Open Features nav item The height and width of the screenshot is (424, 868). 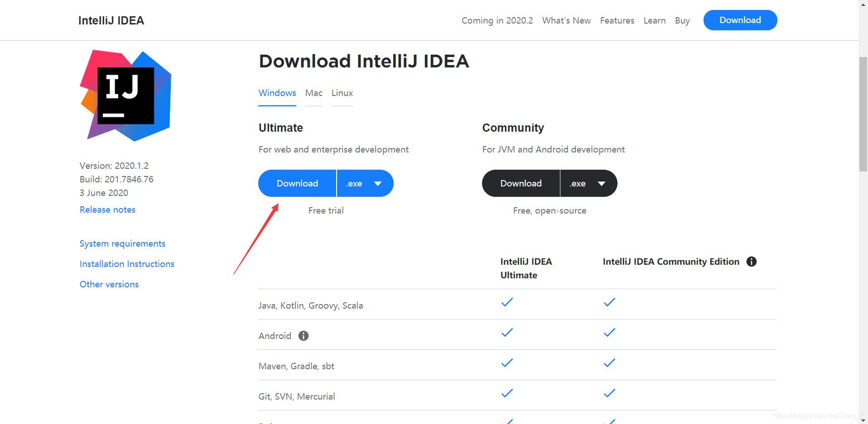(x=617, y=20)
